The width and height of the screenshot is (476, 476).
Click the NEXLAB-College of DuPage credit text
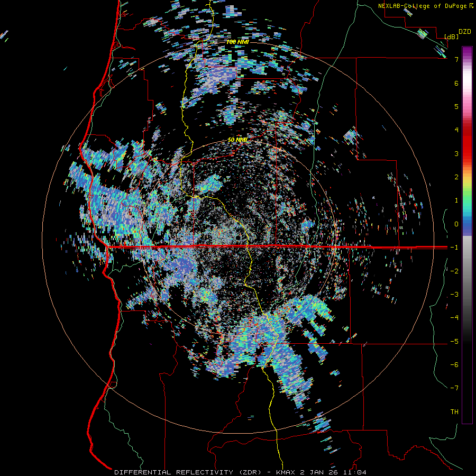pos(425,6)
